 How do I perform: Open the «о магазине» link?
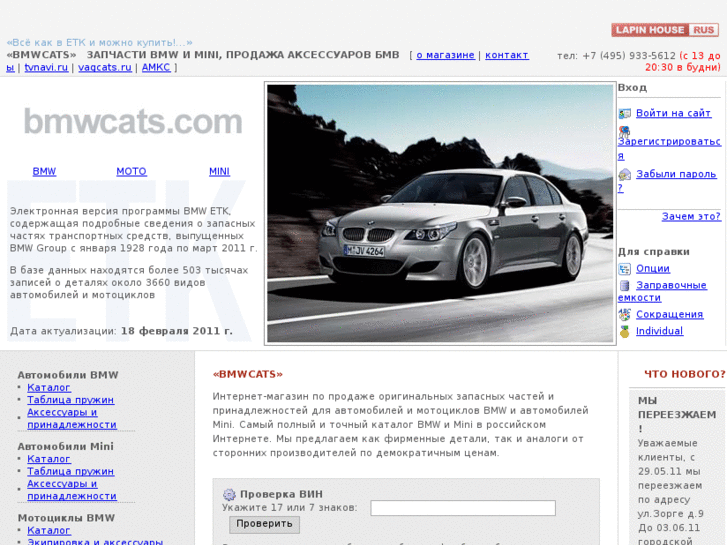[445, 55]
